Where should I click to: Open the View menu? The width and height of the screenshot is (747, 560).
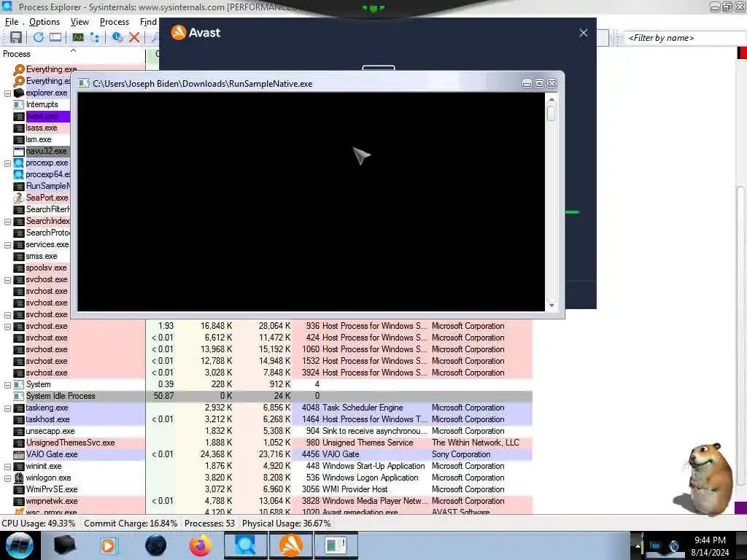80,22
